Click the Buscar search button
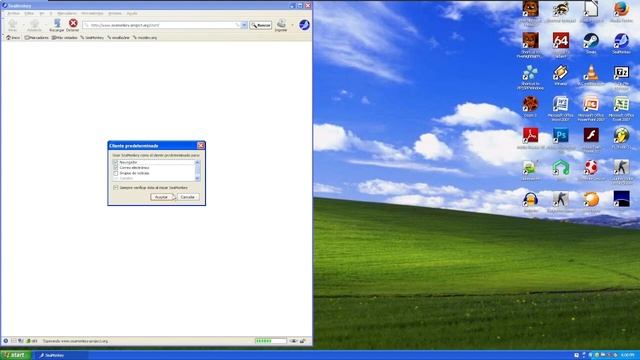Image resolution: width=640 pixels, height=360 pixels. (261, 25)
